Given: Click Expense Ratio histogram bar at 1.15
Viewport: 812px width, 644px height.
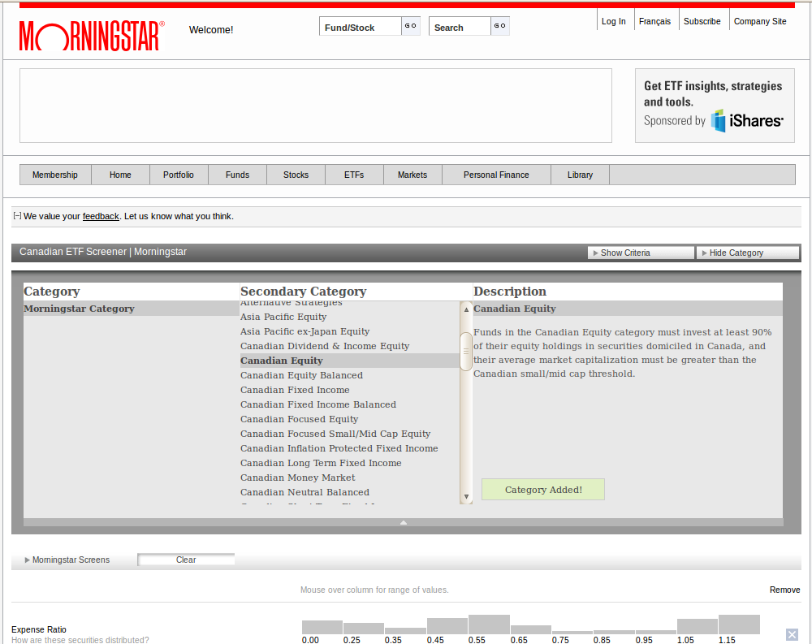Looking at the screenshot, I should coord(739,625).
